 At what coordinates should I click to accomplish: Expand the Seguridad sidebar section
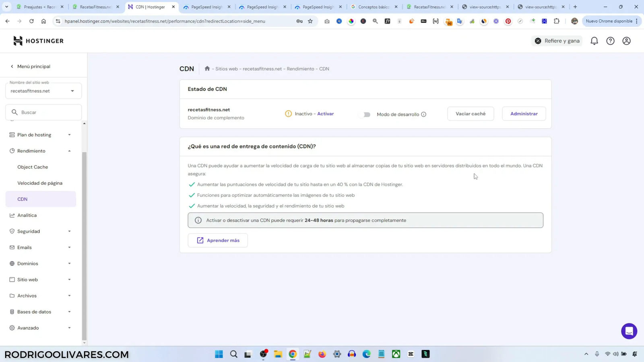click(x=69, y=231)
